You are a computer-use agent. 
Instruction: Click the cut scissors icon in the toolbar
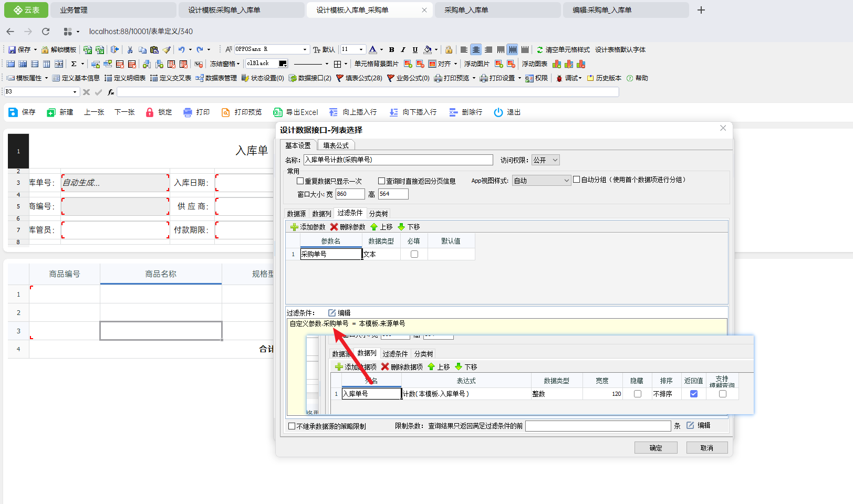[x=130, y=50]
